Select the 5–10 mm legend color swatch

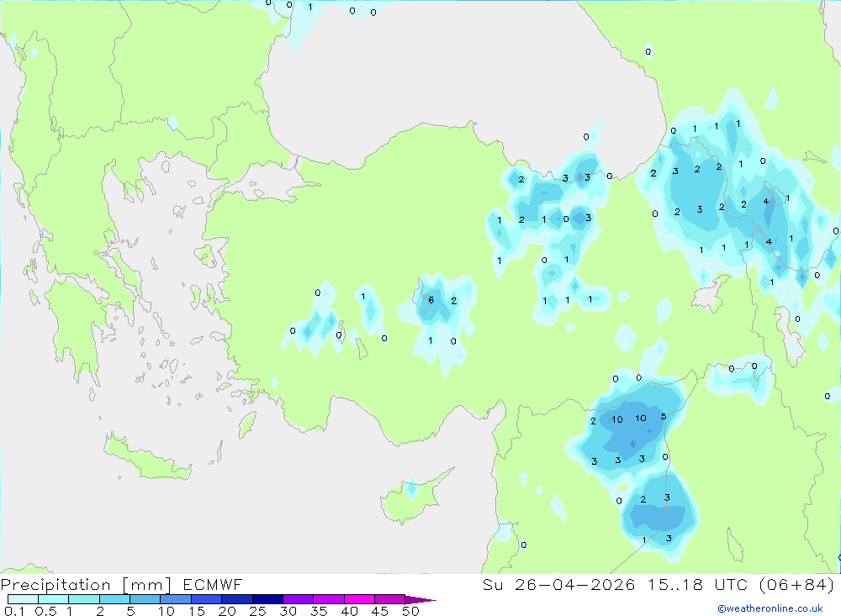[145, 599]
